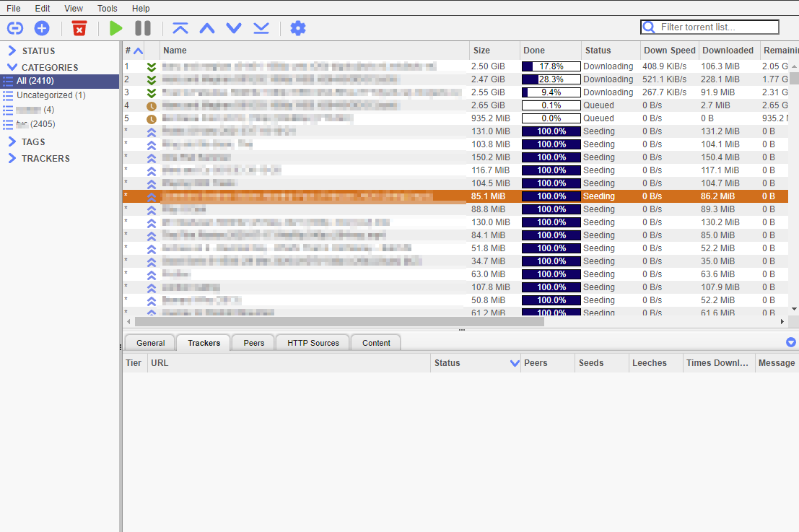799x532 pixels.
Task: Move torrent up in queue
Action: coord(207,28)
